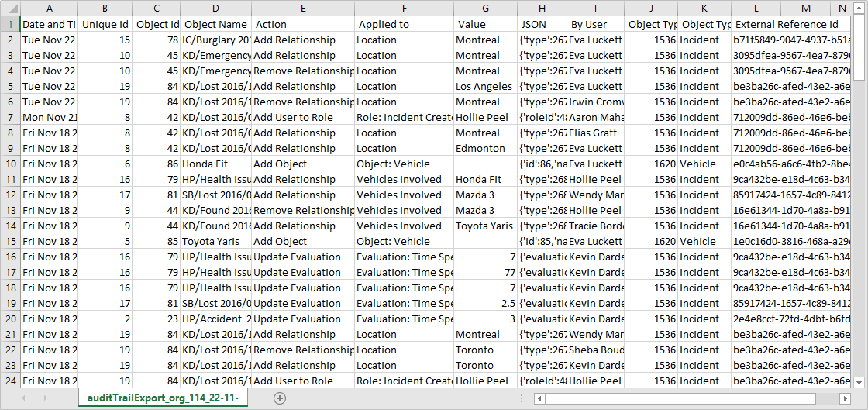
Task: Select cell with value Los Angeles
Action: pos(484,86)
